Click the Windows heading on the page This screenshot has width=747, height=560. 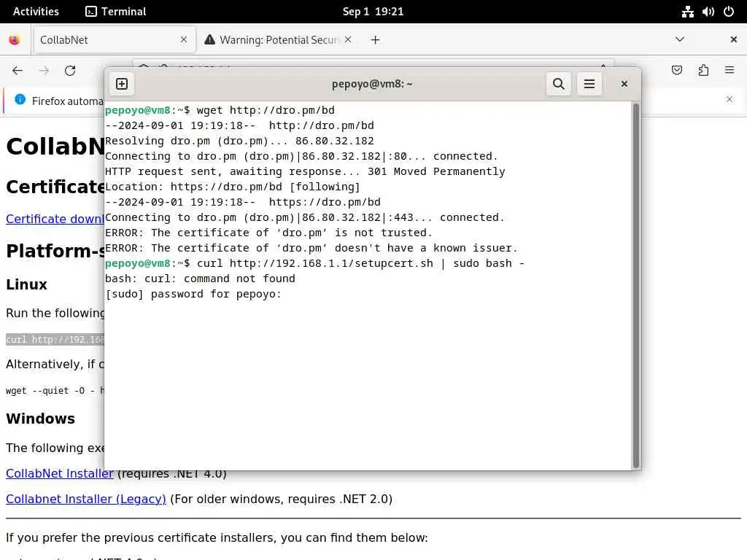[x=41, y=419]
